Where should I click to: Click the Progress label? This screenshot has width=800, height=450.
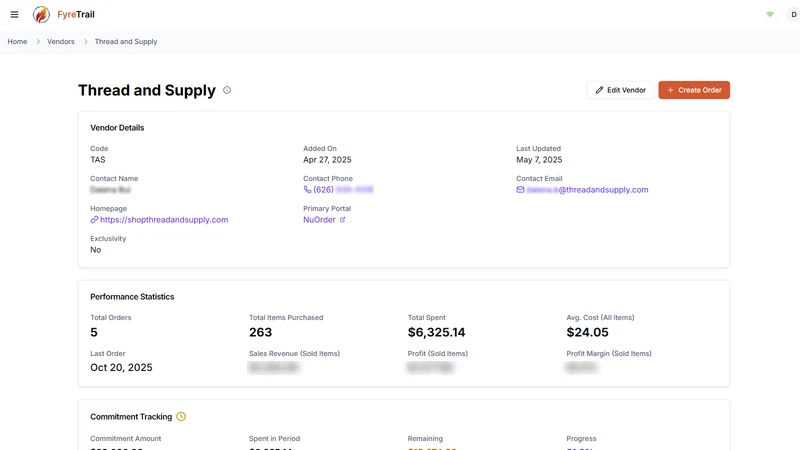[581, 438]
